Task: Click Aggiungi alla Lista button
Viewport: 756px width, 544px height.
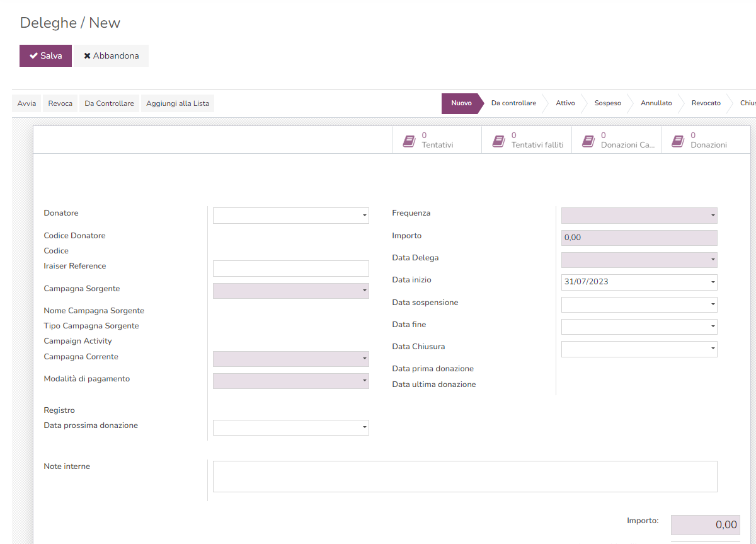Action: tap(178, 103)
